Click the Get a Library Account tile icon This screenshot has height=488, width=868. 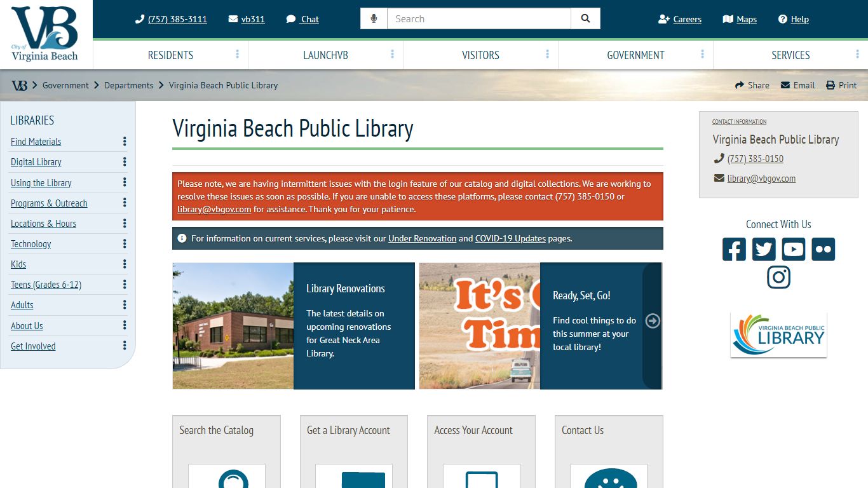coord(354,477)
